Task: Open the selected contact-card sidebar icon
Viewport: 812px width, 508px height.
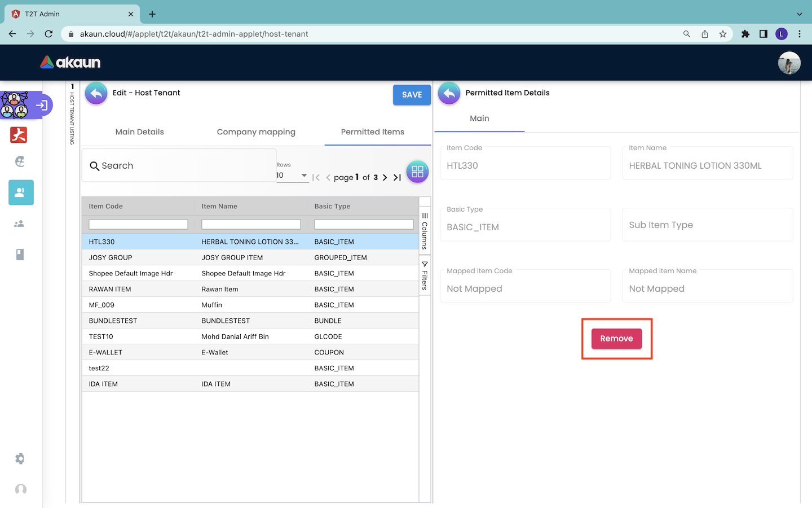Action: click(21, 192)
